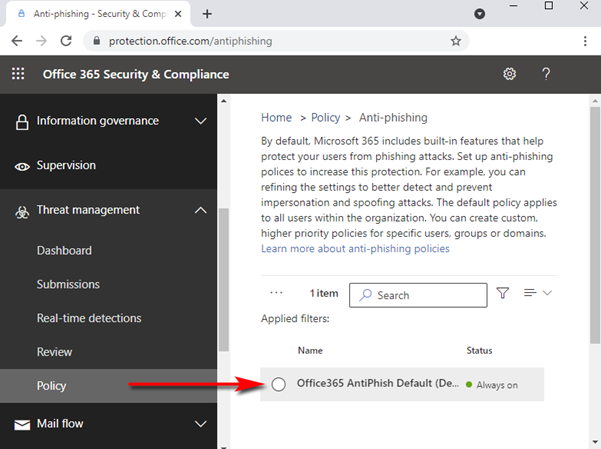Viewport: 601px width, 449px height.
Task: Open the Supervision sidebar entry
Action: 66,165
